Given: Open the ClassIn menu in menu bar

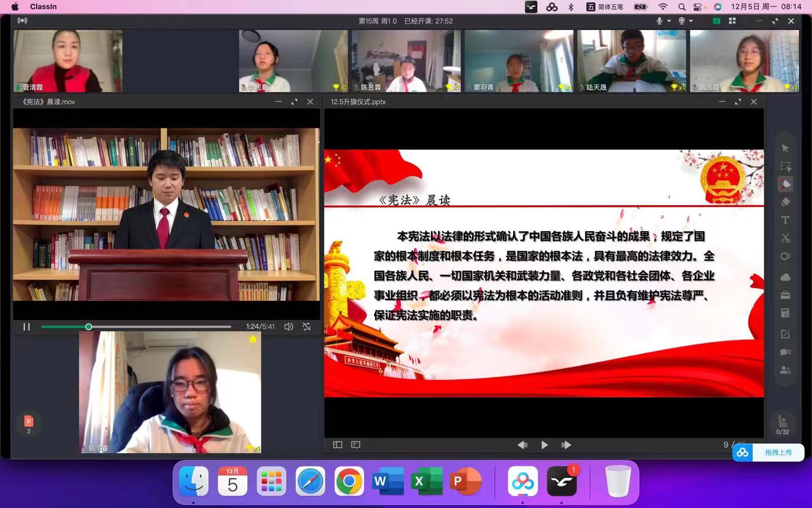Looking at the screenshot, I should pos(43,7).
